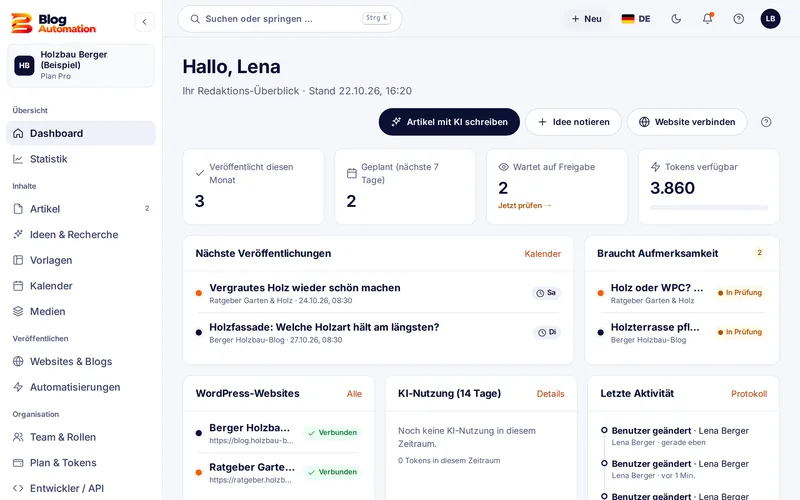
Task: Click dark dot of Holzfassade entry
Action: click(x=199, y=332)
